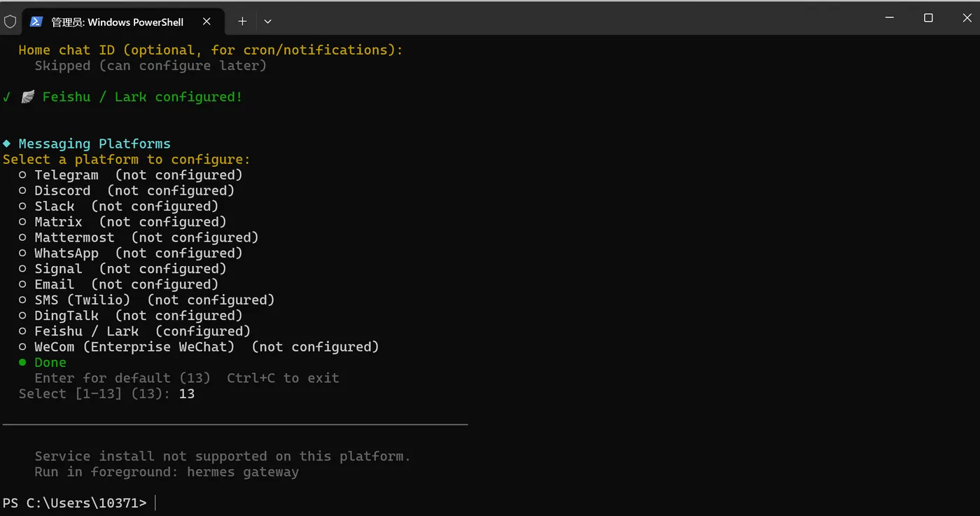Screen dimensions: 980x516
Task: Click the WeCom (Enterprise WeChat) entry
Action: click(134, 347)
